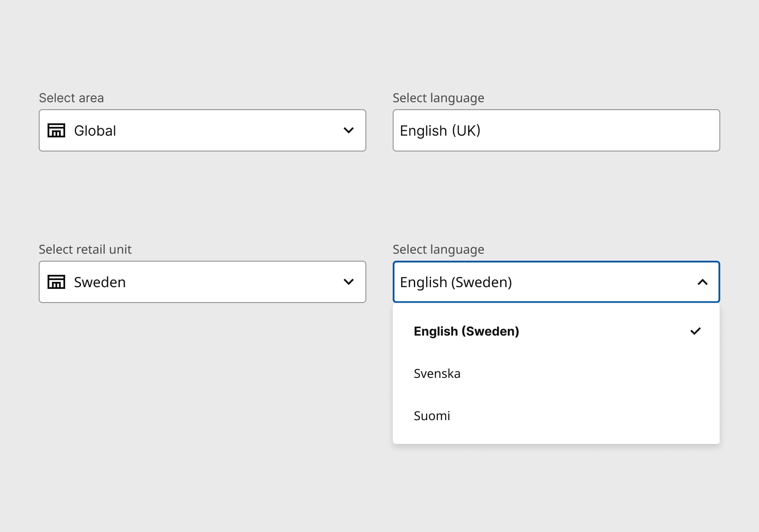The height and width of the screenshot is (532, 759).
Task: Select the Svenska language option
Action: click(437, 373)
